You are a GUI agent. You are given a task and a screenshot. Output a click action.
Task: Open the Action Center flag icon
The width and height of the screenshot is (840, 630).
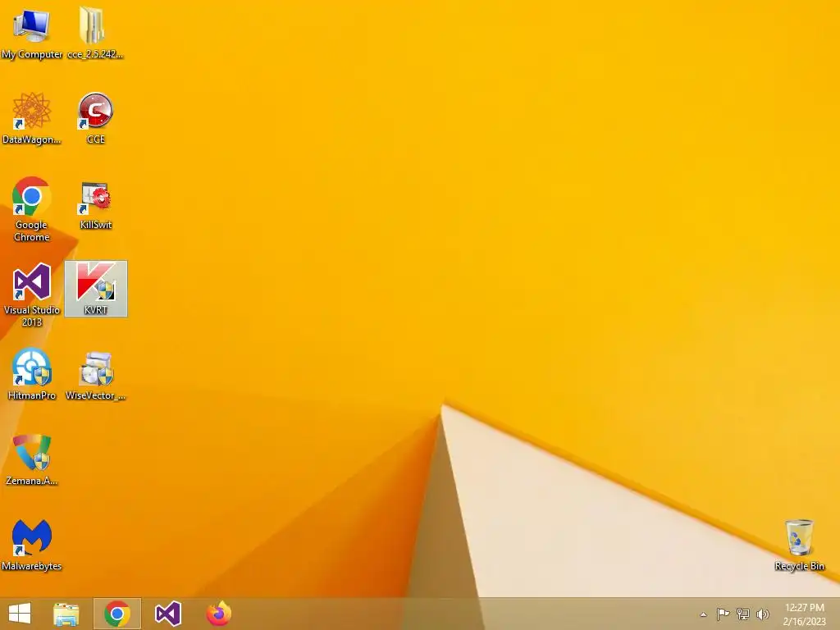click(723, 614)
